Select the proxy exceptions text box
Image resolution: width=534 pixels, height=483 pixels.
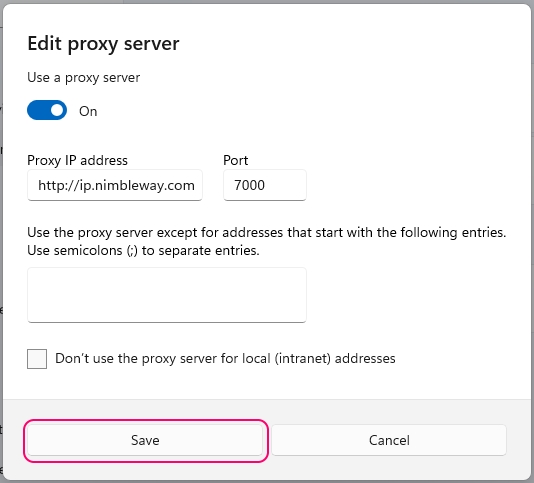click(167, 295)
